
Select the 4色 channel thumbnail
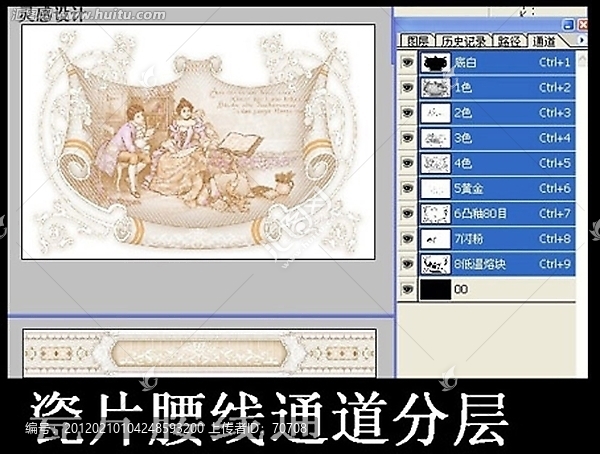435,163
